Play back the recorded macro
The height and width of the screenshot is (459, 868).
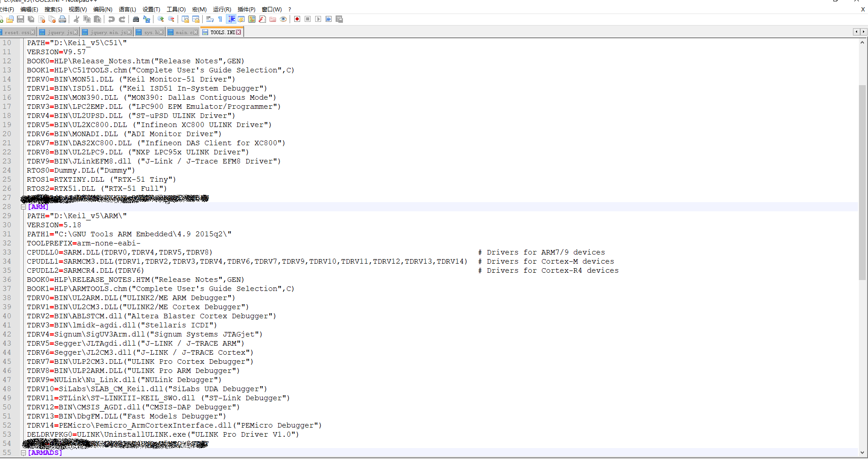point(318,19)
